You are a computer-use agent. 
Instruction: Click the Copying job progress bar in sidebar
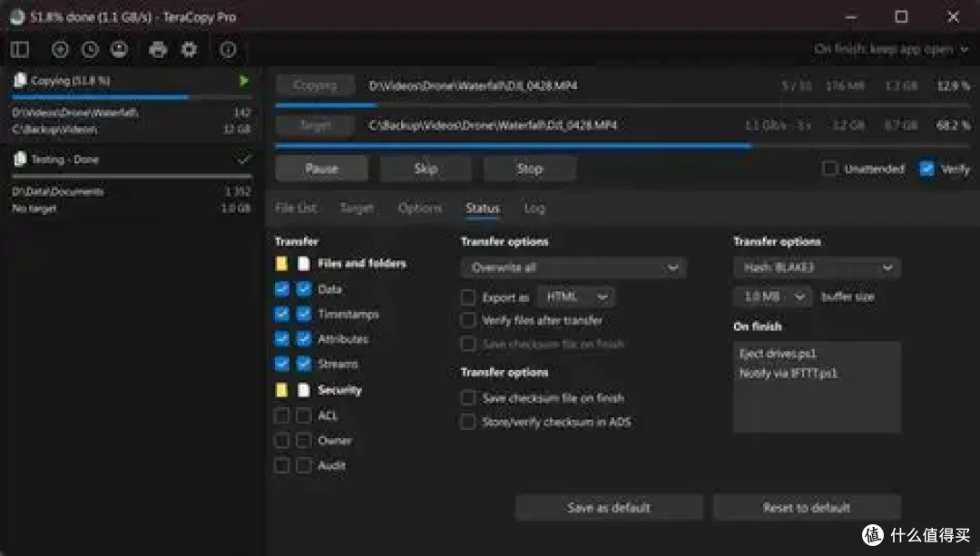point(132,97)
